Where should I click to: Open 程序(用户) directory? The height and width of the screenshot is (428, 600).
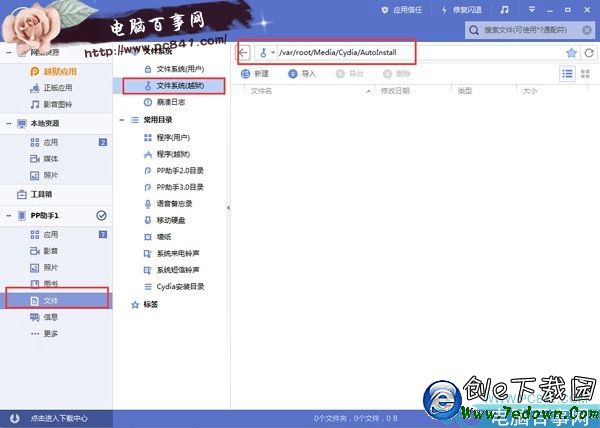click(x=167, y=138)
